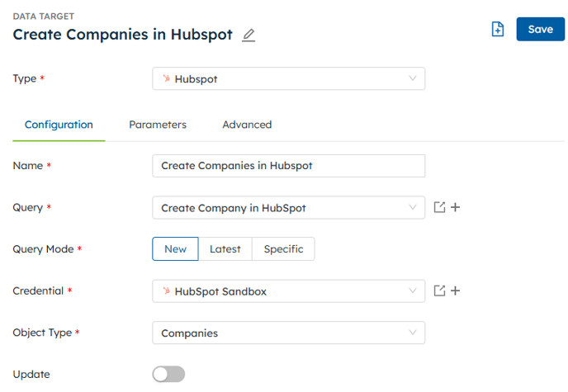Expand the Type dropdown
Screen dimensions: 568x392
point(412,78)
